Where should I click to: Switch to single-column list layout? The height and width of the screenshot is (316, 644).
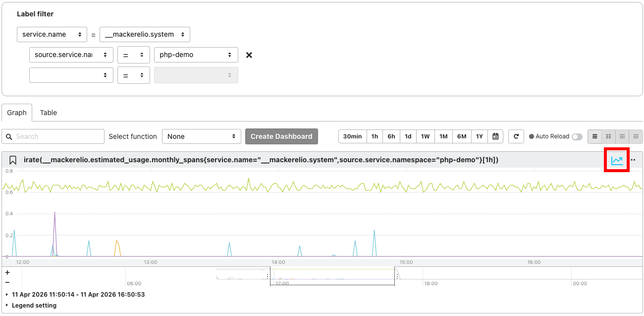pyautogui.click(x=595, y=136)
